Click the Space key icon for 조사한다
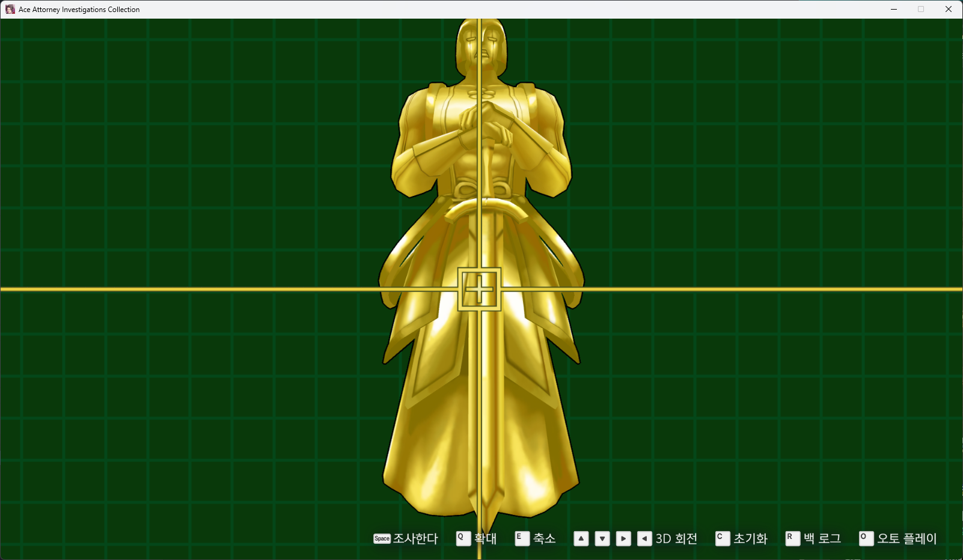The width and height of the screenshot is (963, 560). point(382,538)
